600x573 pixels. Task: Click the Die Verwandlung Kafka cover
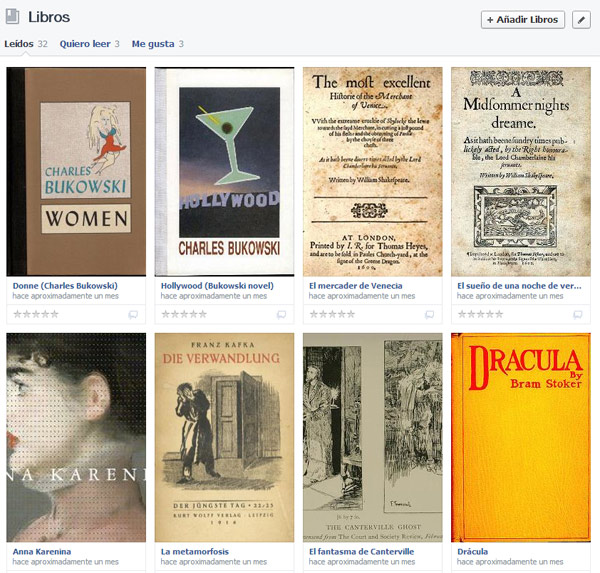pos(224,438)
